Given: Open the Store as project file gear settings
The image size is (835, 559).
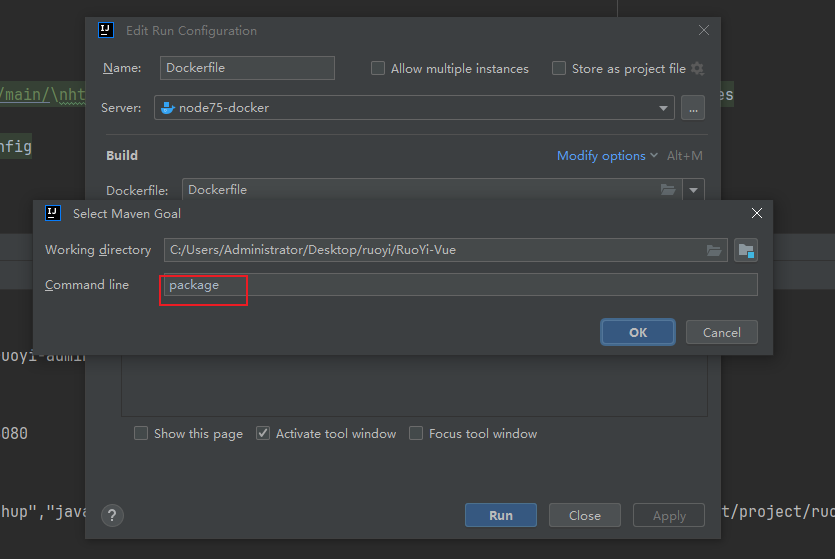Looking at the screenshot, I should point(697,68).
